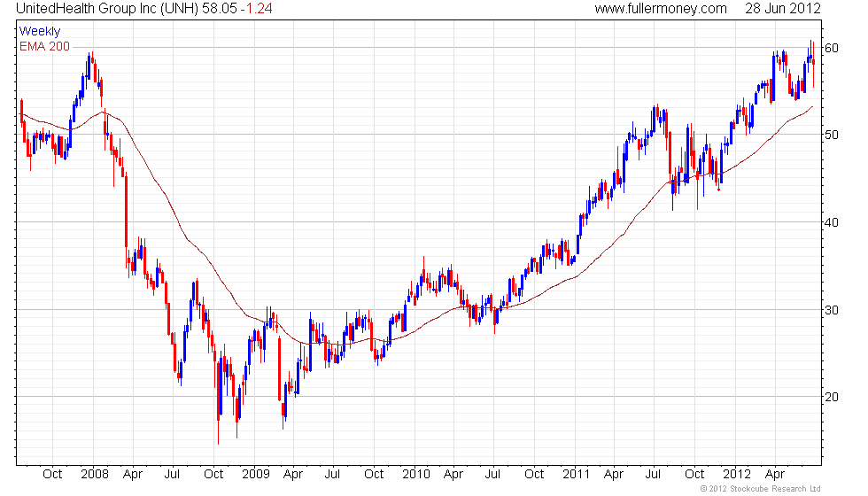This screenshot has width=868, height=496.
Task: Click the EMA 200 legend label
Action: [x=45, y=46]
